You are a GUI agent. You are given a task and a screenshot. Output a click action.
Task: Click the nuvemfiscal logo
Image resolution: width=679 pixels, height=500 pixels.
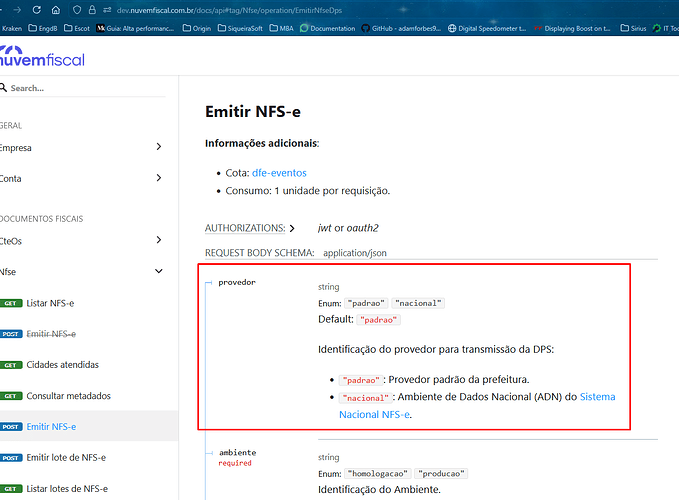[x=42, y=56]
